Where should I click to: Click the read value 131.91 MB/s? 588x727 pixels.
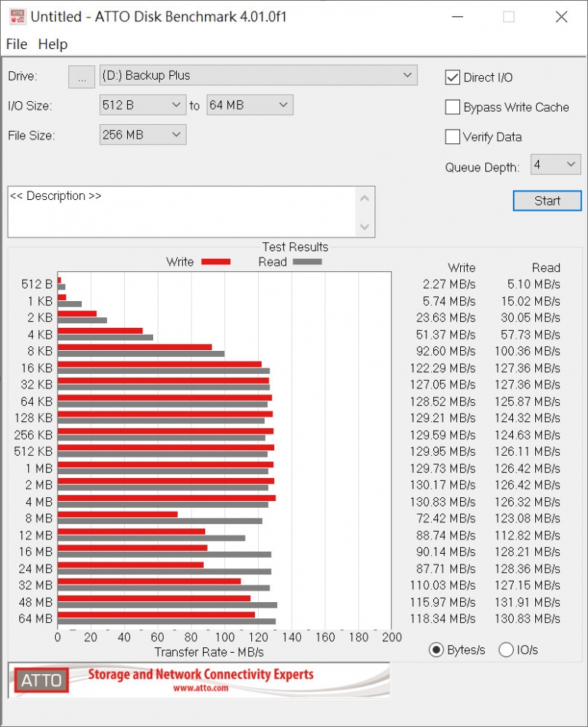click(x=528, y=602)
